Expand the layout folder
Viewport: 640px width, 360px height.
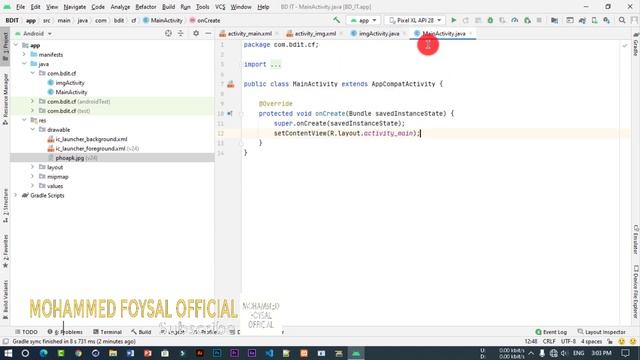click(x=33, y=167)
